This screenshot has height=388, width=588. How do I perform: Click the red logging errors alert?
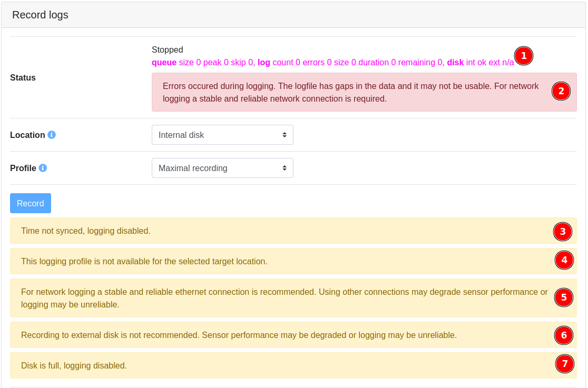pos(350,92)
